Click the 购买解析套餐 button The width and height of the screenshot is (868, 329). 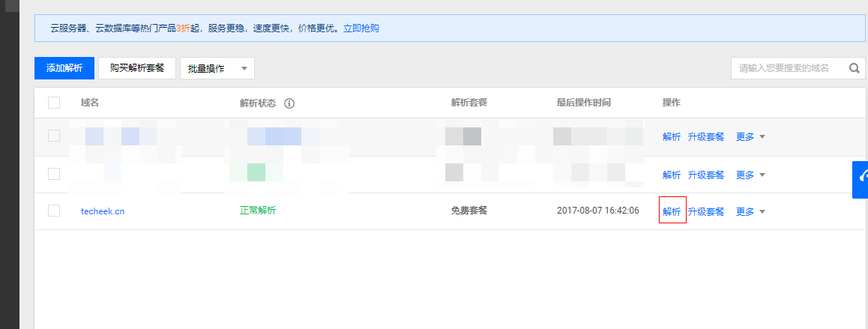click(137, 68)
